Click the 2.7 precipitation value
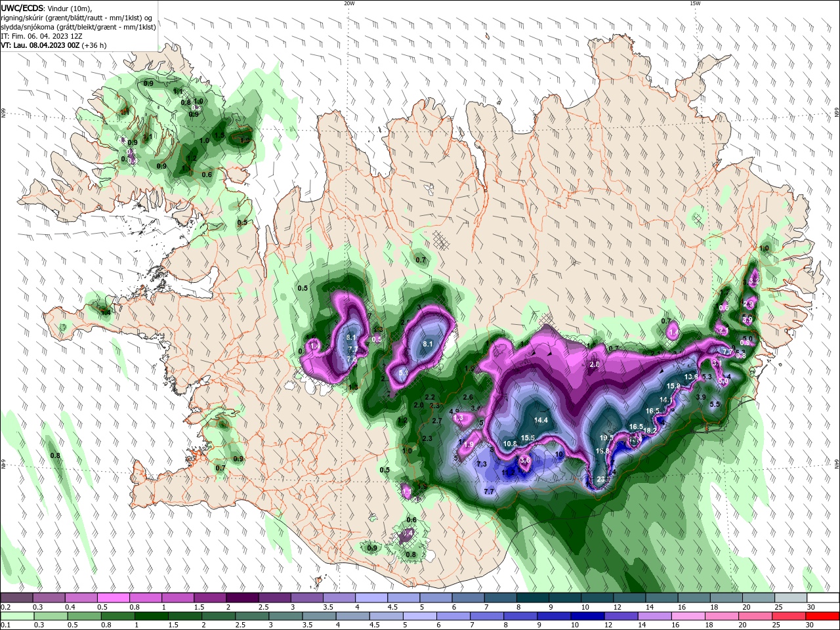 [436, 421]
